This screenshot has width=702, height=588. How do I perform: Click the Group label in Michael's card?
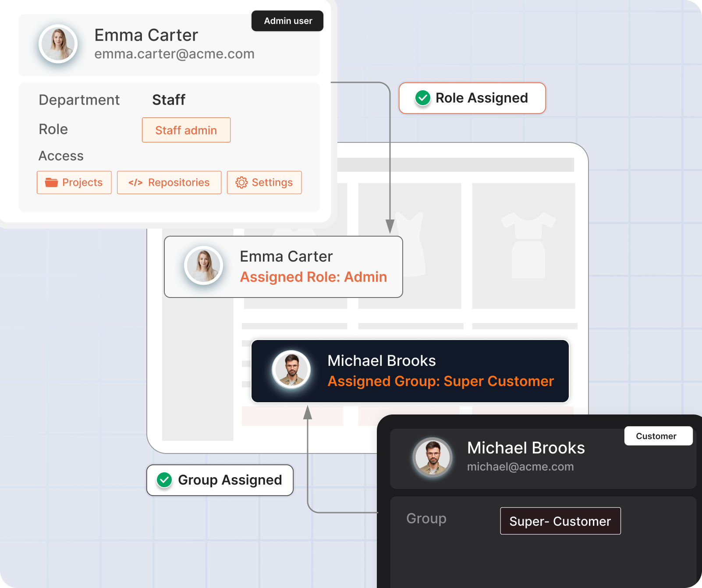click(x=426, y=518)
